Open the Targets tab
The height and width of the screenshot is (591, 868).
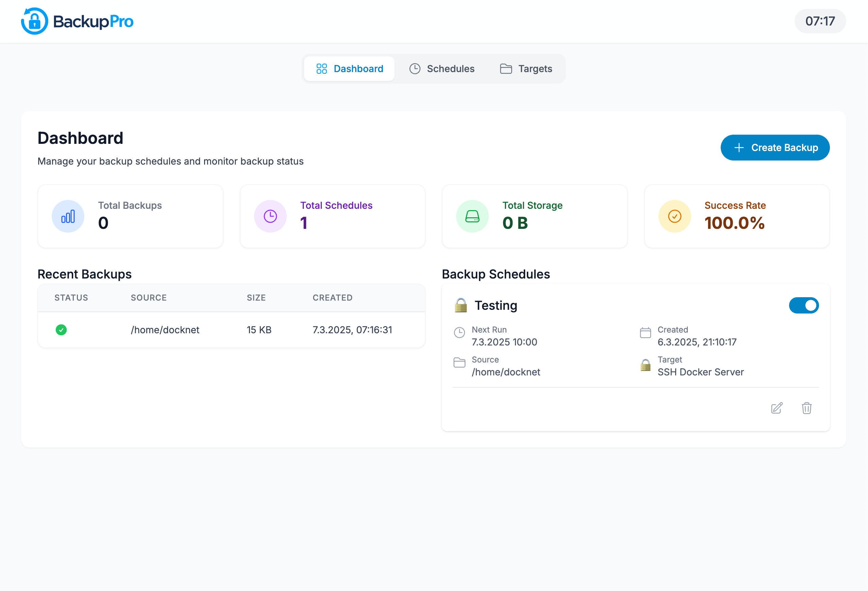526,69
